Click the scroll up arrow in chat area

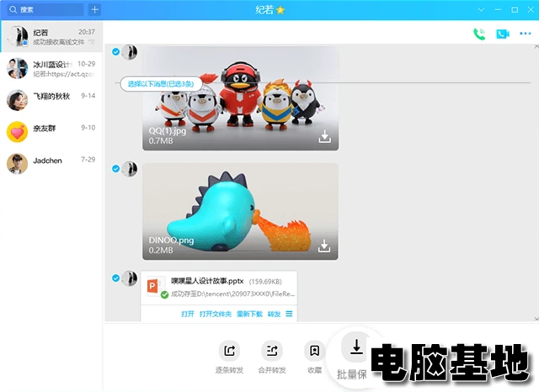tap(536, 46)
